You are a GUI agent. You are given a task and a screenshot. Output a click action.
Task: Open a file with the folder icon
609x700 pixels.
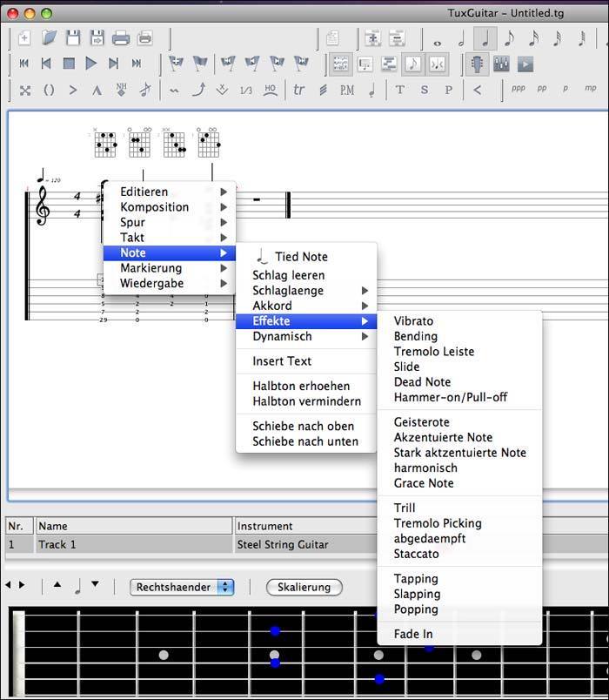click(50, 37)
